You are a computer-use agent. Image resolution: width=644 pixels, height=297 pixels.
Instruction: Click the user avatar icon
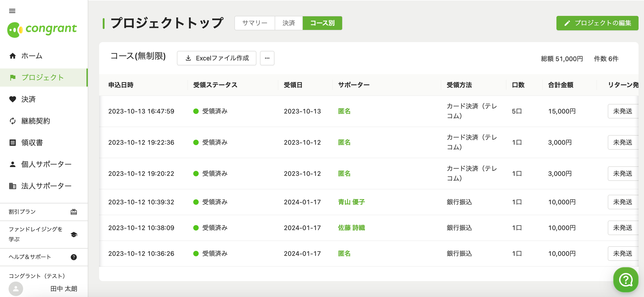coord(16,289)
